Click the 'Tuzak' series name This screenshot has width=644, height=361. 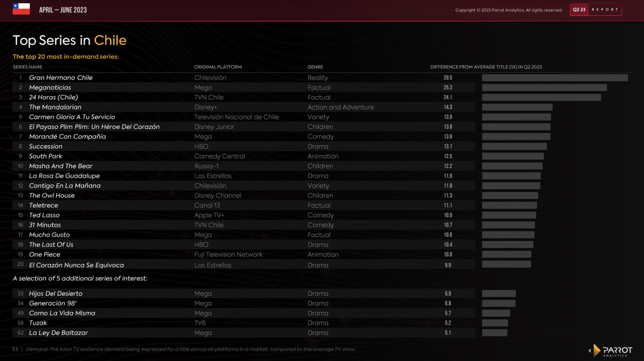tap(38, 323)
